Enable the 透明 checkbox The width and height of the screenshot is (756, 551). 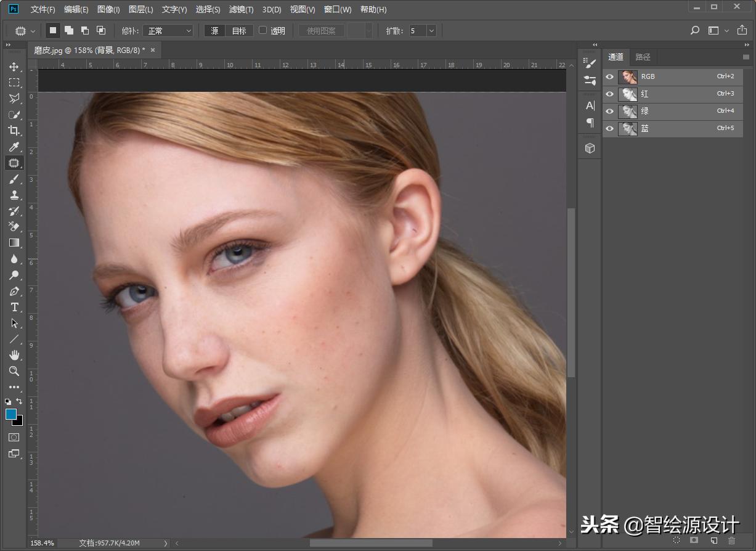(x=263, y=30)
